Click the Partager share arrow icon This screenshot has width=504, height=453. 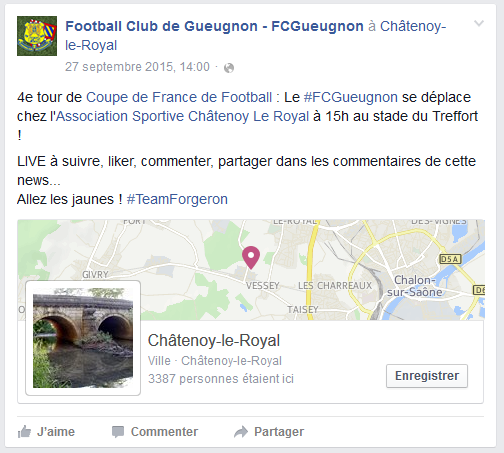[241, 432]
